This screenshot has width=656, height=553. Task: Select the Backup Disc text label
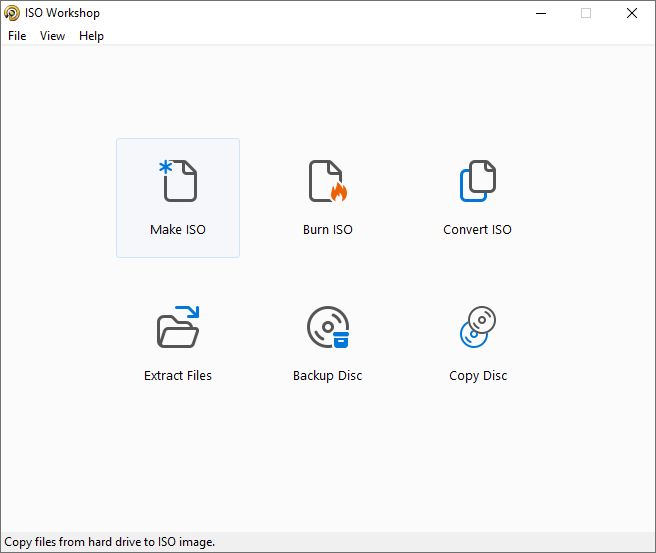pos(328,376)
